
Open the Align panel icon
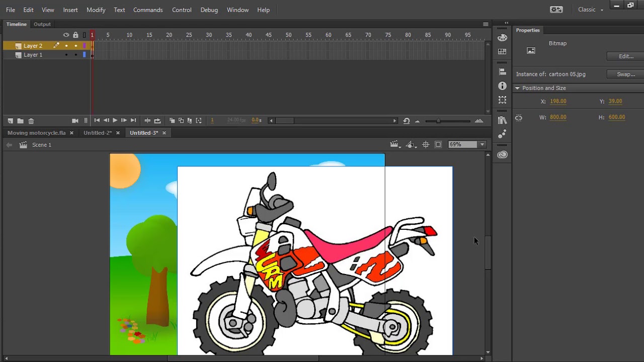click(x=502, y=72)
